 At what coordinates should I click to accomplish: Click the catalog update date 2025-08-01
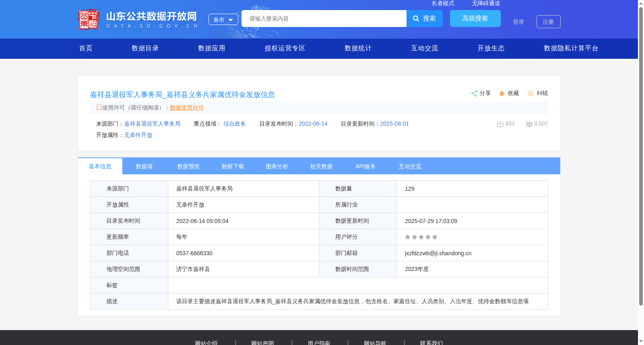click(x=394, y=124)
